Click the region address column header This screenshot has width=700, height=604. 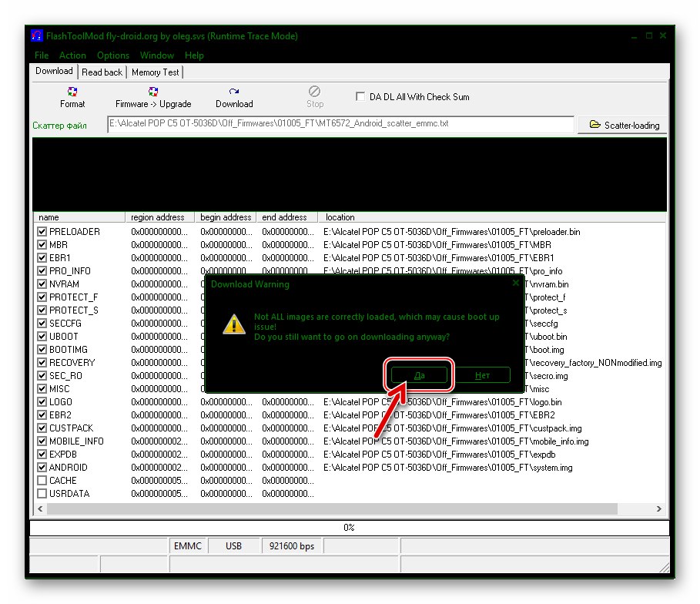click(x=159, y=217)
